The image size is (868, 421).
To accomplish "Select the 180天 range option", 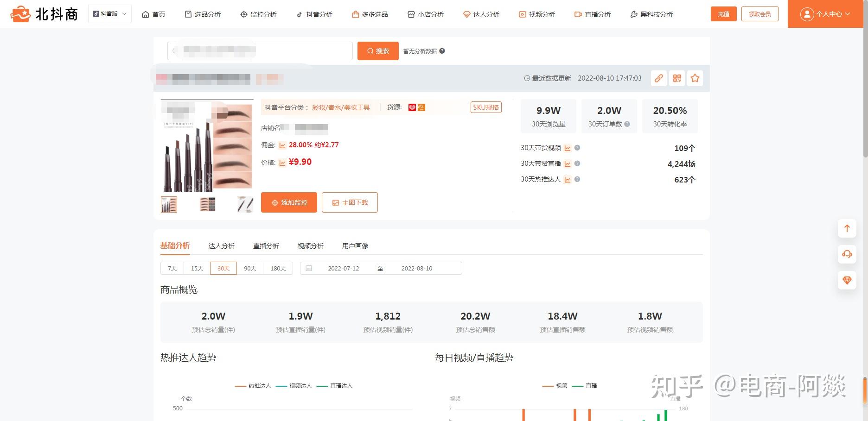I will coord(278,268).
